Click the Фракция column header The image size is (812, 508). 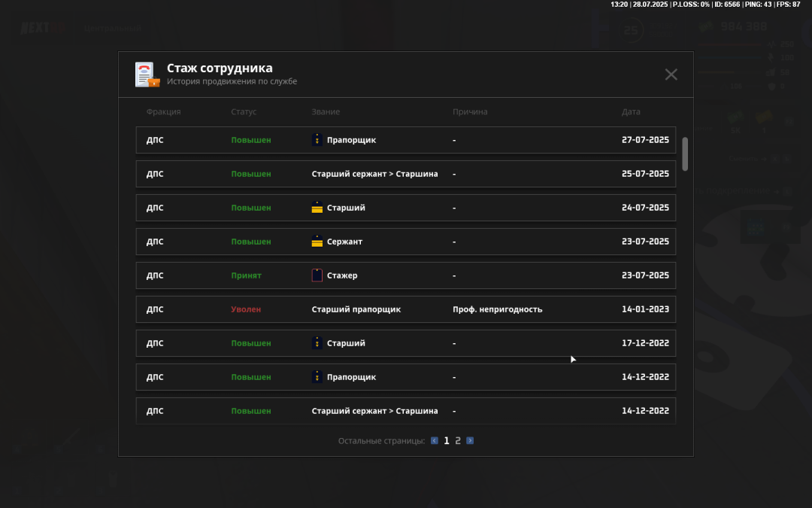point(163,111)
